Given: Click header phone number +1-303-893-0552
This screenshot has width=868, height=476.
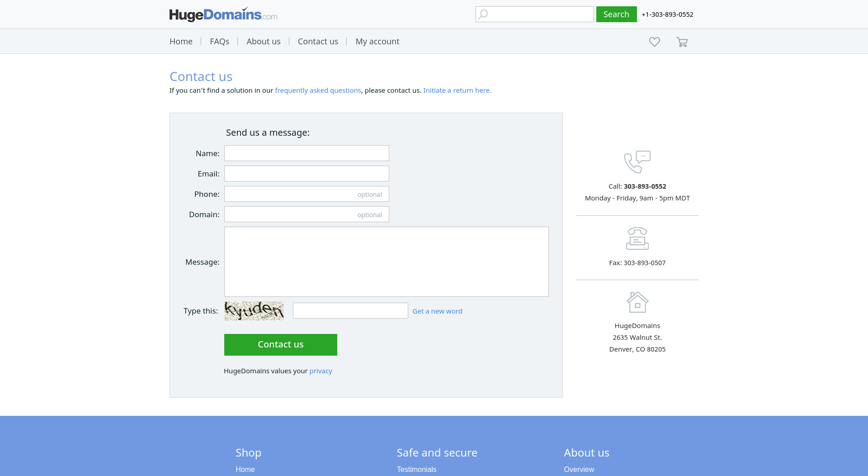Looking at the screenshot, I should pyautogui.click(x=667, y=14).
